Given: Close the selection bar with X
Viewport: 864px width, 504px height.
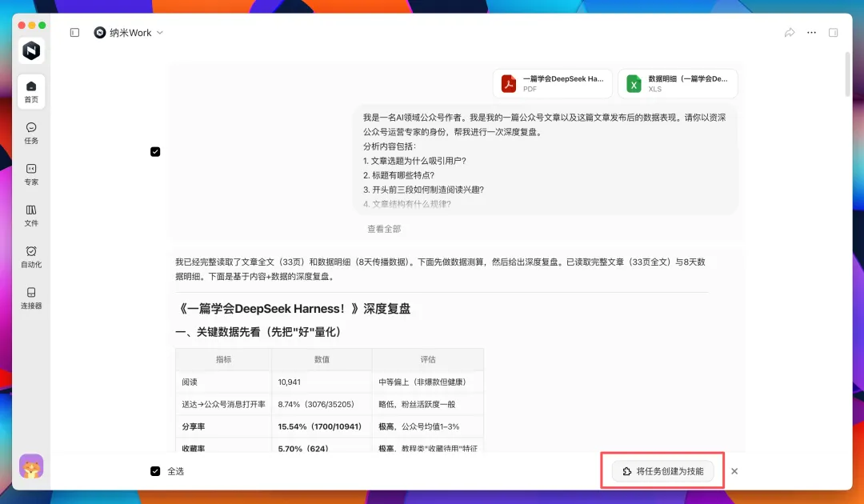Looking at the screenshot, I should [x=734, y=471].
